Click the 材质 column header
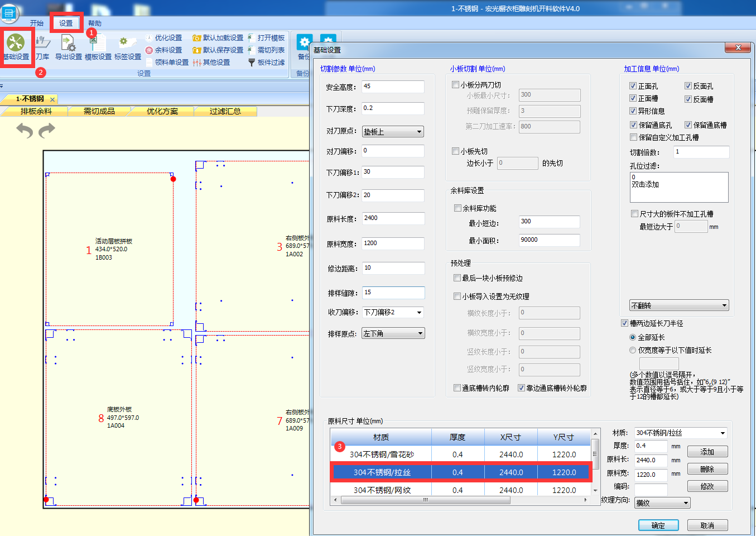The height and width of the screenshot is (536, 756). [x=381, y=437]
